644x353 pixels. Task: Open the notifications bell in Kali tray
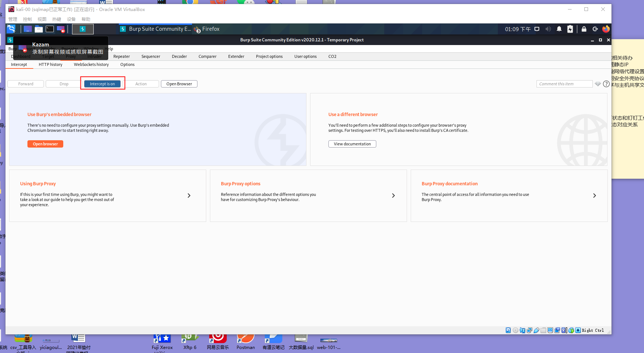(x=559, y=29)
